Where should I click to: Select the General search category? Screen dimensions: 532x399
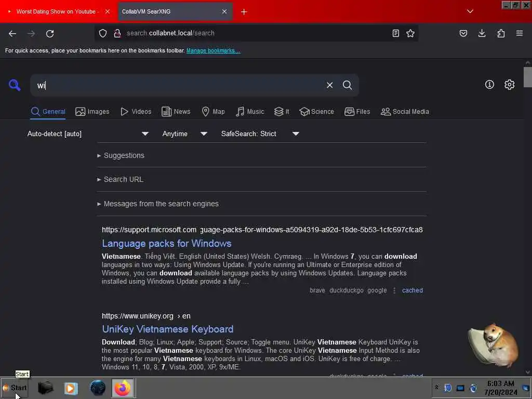click(48, 112)
